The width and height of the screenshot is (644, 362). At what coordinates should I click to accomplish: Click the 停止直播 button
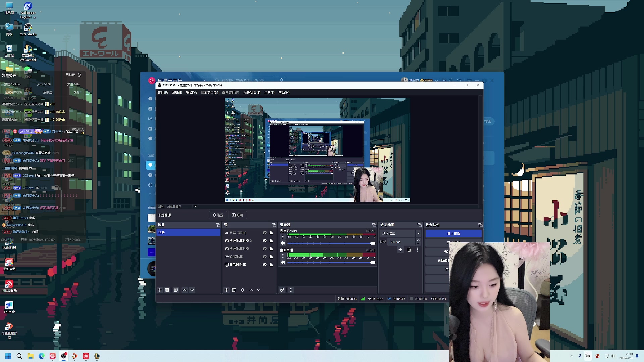click(453, 234)
